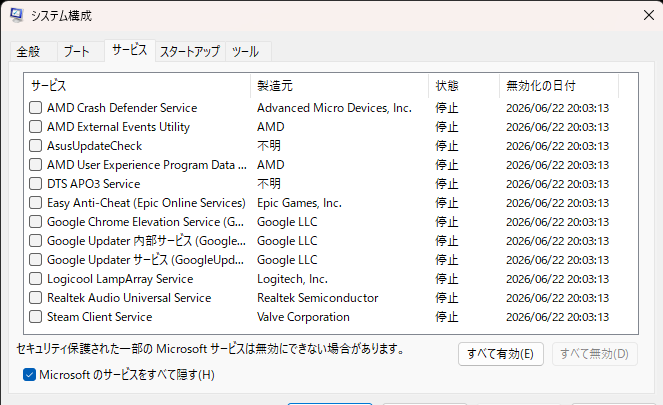663x405 pixels.
Task: Select the Epic Games, Inc. manufacturer cell
Action: click(x=299, y=203)
